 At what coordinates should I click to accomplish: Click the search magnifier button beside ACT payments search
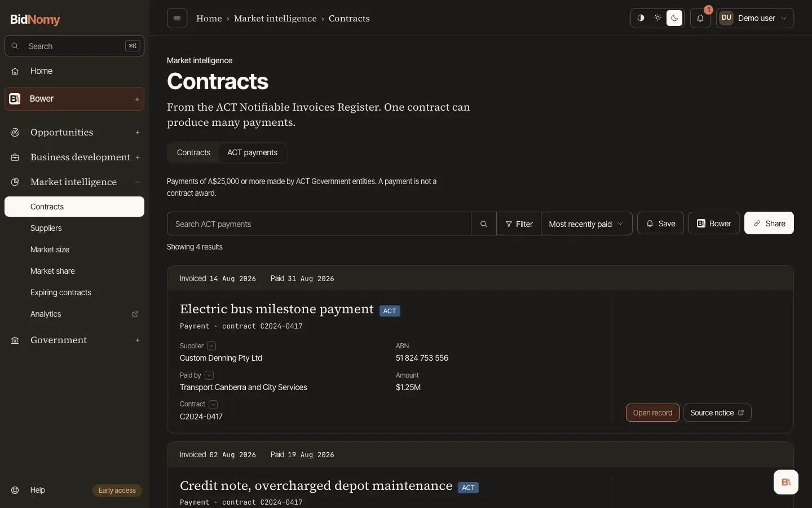[x=484, y=224]
